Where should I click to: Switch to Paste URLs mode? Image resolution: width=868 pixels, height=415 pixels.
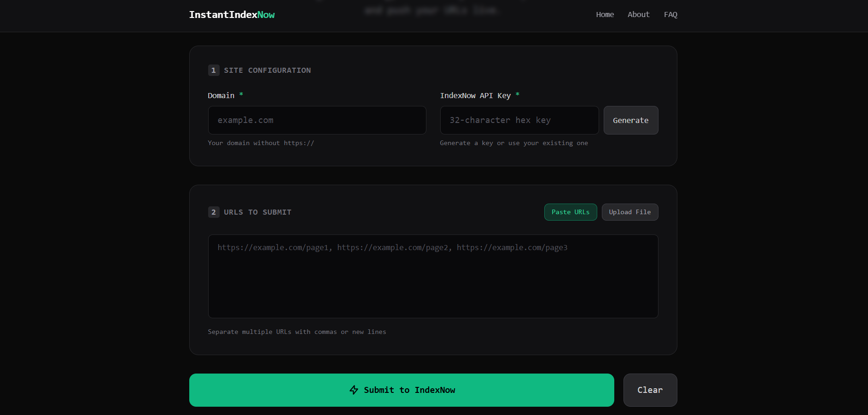[x=571, y=212]
